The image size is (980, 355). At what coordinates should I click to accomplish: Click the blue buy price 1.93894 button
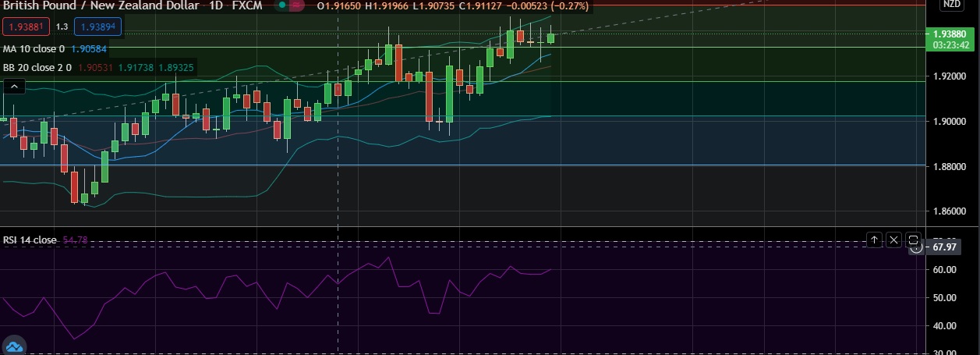coord(98,27)
